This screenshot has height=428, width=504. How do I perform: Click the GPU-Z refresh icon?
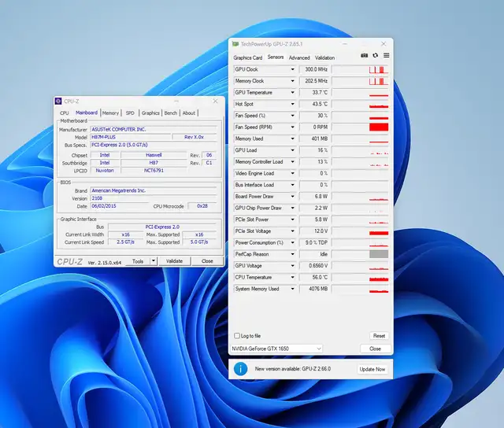(x=375, y=55)
